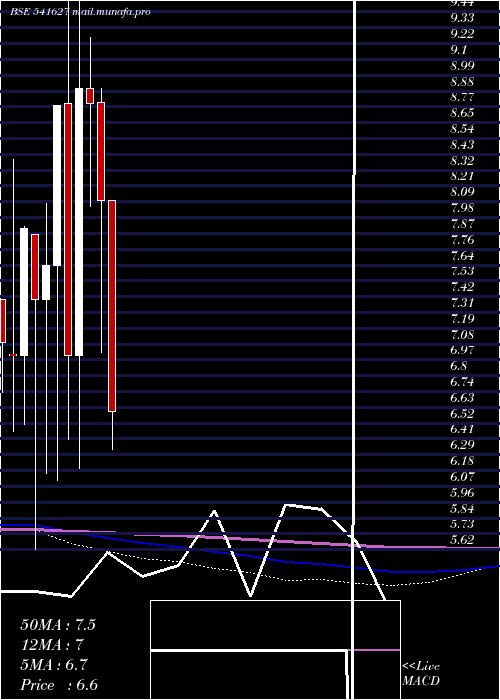
Task: Click the 6.63 price axis label
Action: click(462, 398)
